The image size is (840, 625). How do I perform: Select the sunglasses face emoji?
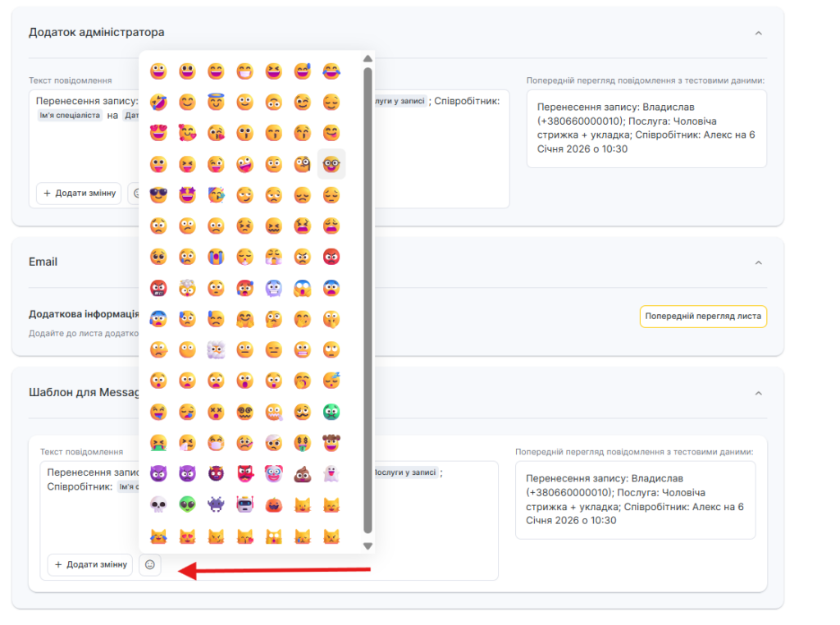tap(158, 195)
